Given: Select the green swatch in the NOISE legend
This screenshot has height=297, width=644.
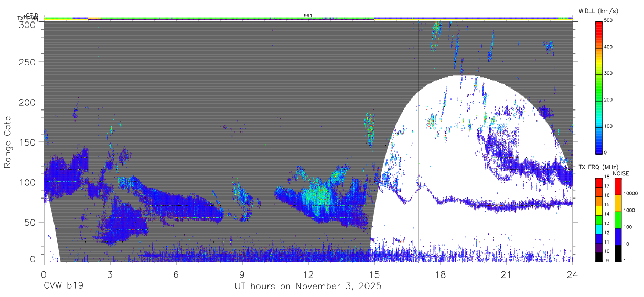Looking at the screenshot, I should click(617, 220).
